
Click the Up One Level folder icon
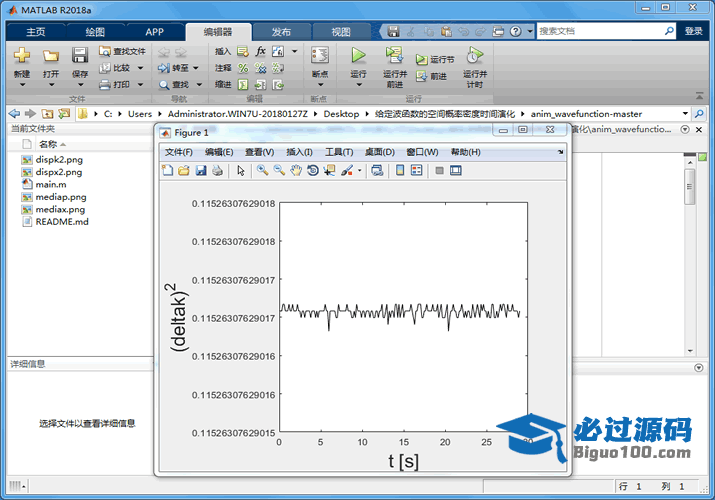pos(47,113)
